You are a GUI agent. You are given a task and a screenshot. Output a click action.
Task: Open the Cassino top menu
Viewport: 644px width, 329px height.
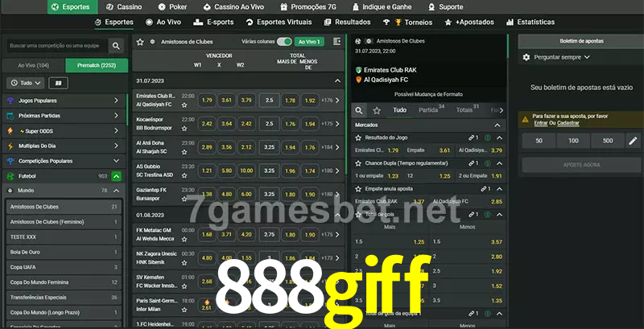tap(124, 7)
